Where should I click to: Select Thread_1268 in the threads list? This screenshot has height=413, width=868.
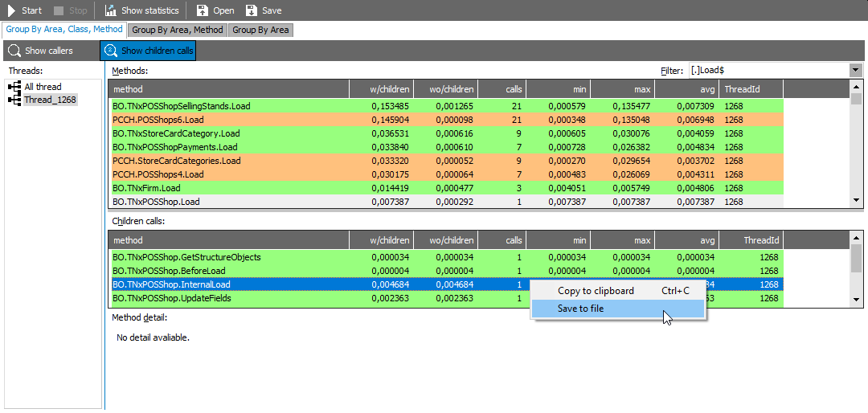(50, 100)
